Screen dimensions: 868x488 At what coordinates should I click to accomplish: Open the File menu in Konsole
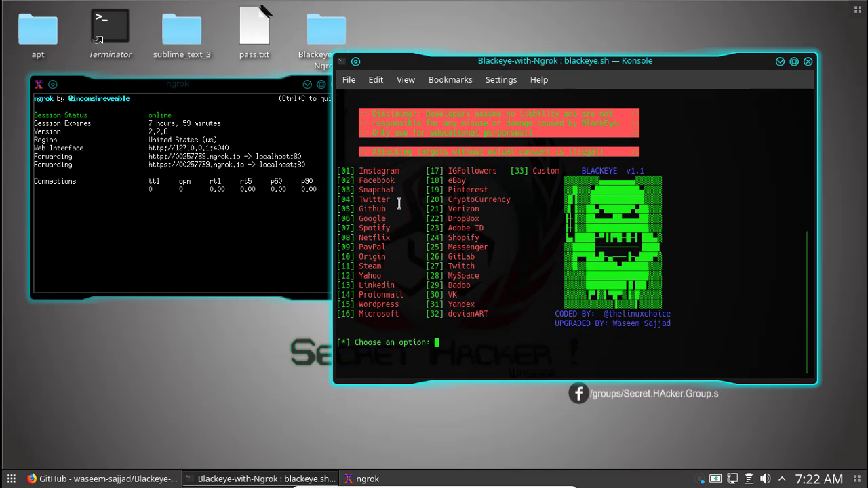pyautogui.click(x=349, y=79)
